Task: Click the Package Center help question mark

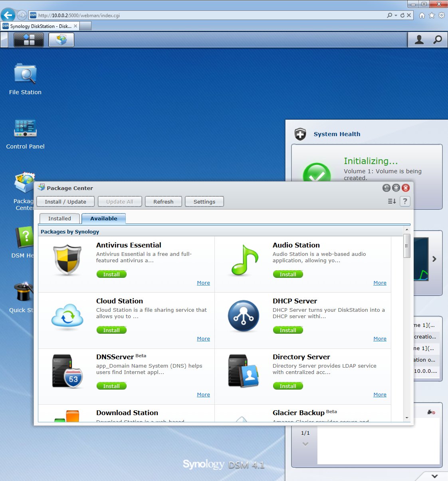Action: click(405, 202)
